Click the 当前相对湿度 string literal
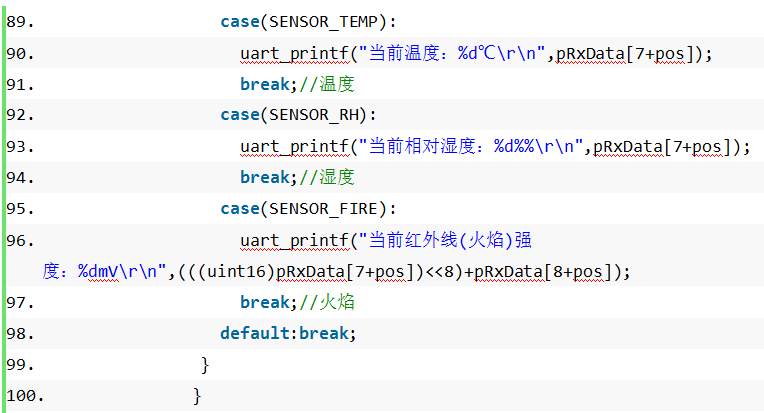 click(471, 146)
